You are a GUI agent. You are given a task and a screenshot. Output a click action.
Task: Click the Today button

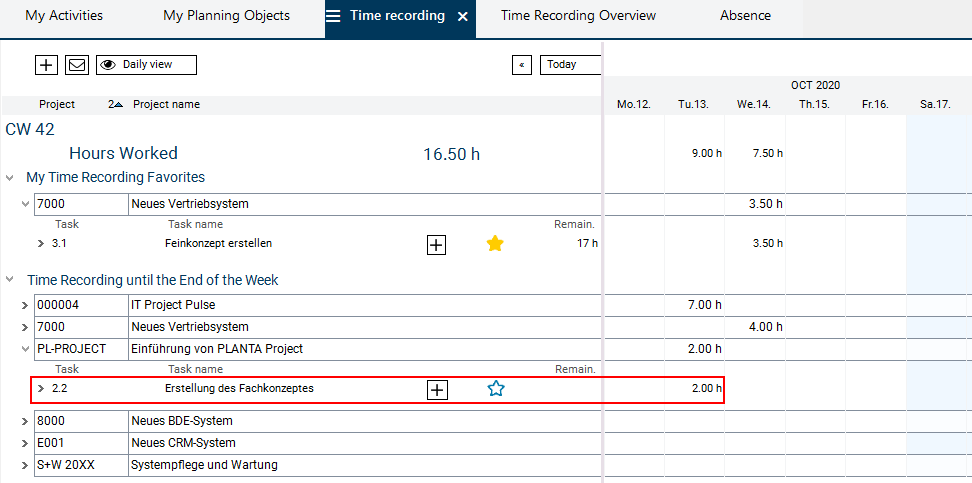[570, 65]
